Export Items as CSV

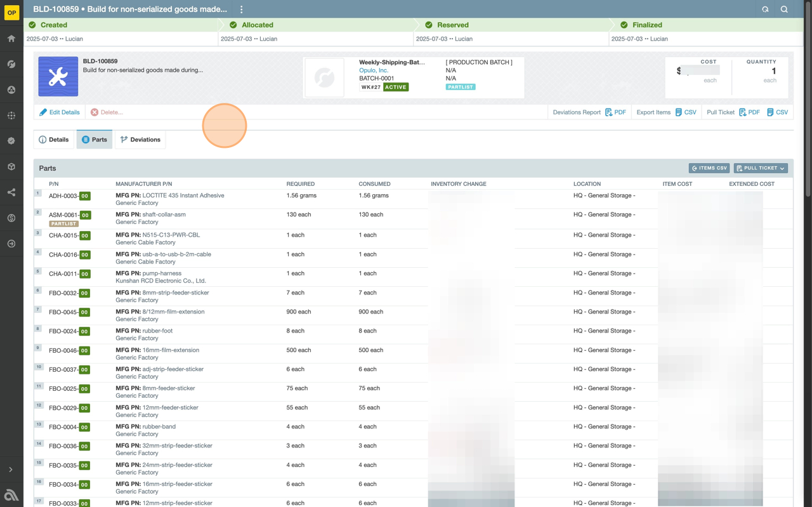click(685, 112)
